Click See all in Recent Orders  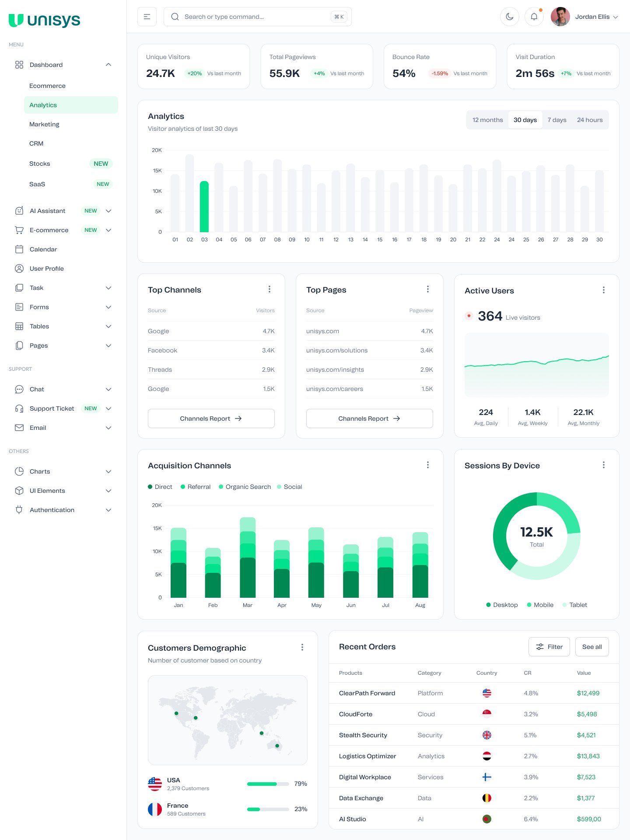592,647
